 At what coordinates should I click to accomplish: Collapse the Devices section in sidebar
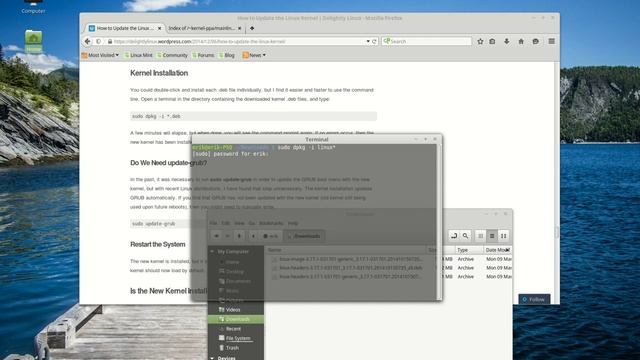(212, 358)
